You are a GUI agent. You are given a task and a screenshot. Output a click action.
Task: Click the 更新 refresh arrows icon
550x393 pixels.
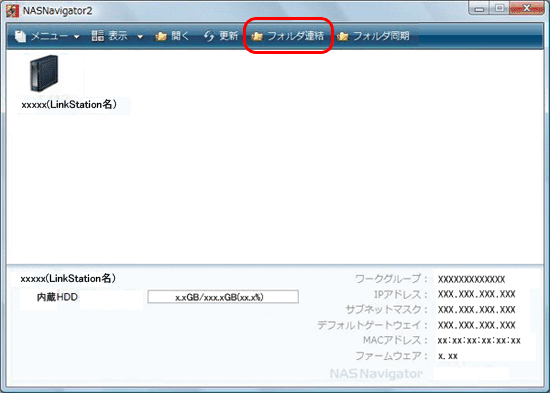tap(209, 36)
